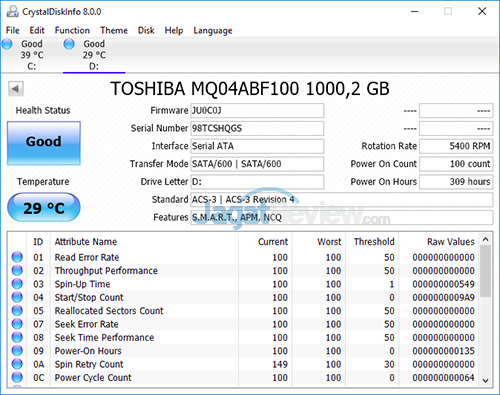Select the D: drive status orb
This screenshot has height=395, width=500.
[69, 44]
